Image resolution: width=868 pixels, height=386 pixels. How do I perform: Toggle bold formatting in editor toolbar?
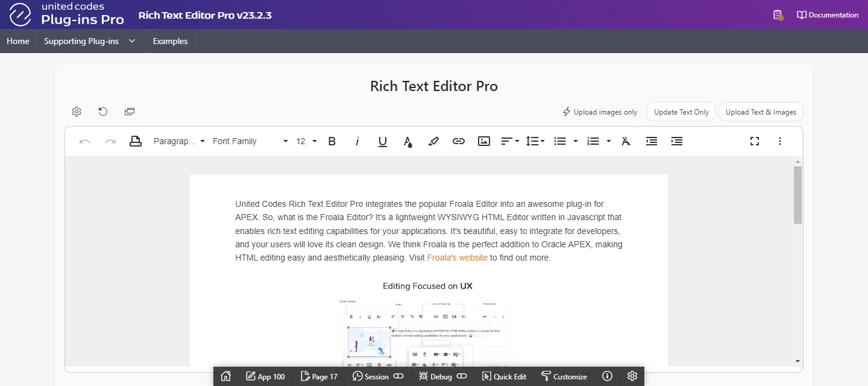pos(332,141)
